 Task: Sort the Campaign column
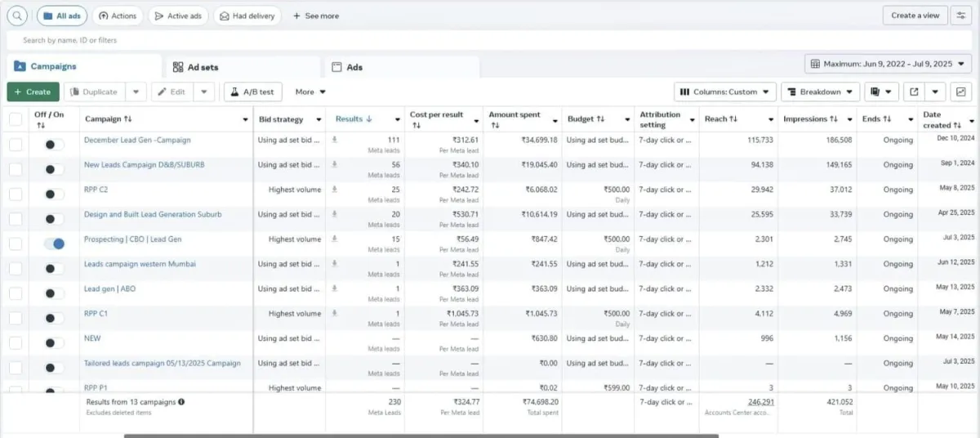pyautogui.click(x=127, y=119)
